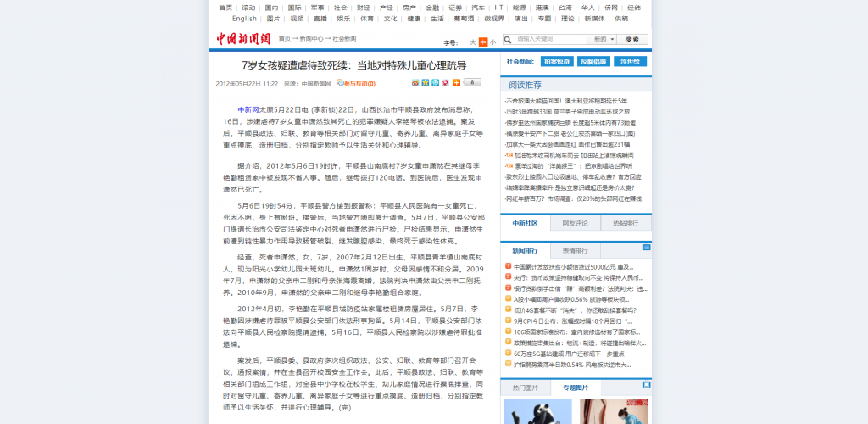This screenshot has width=868, height=424.
Task: Click the keyword search input field
Action: coord(551,39)
